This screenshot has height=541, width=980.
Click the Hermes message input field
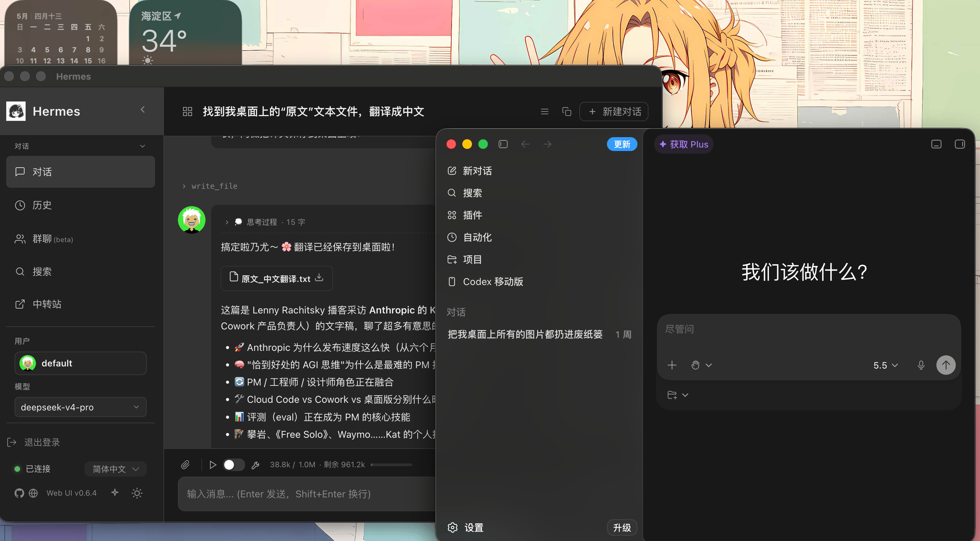point(307,494)
